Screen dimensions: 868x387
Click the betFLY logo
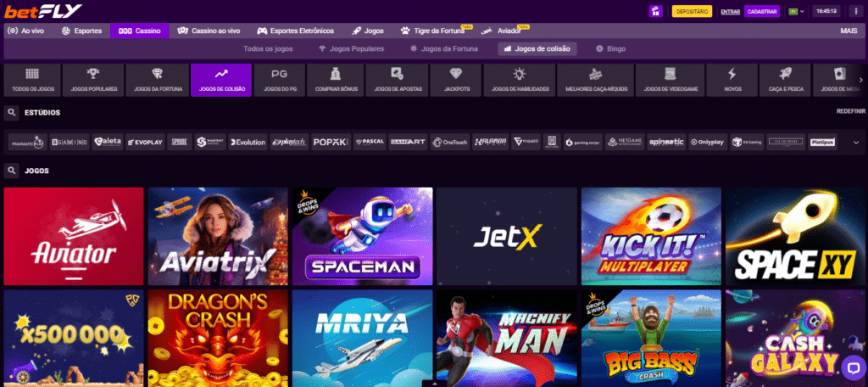click(x=43, y=10)
